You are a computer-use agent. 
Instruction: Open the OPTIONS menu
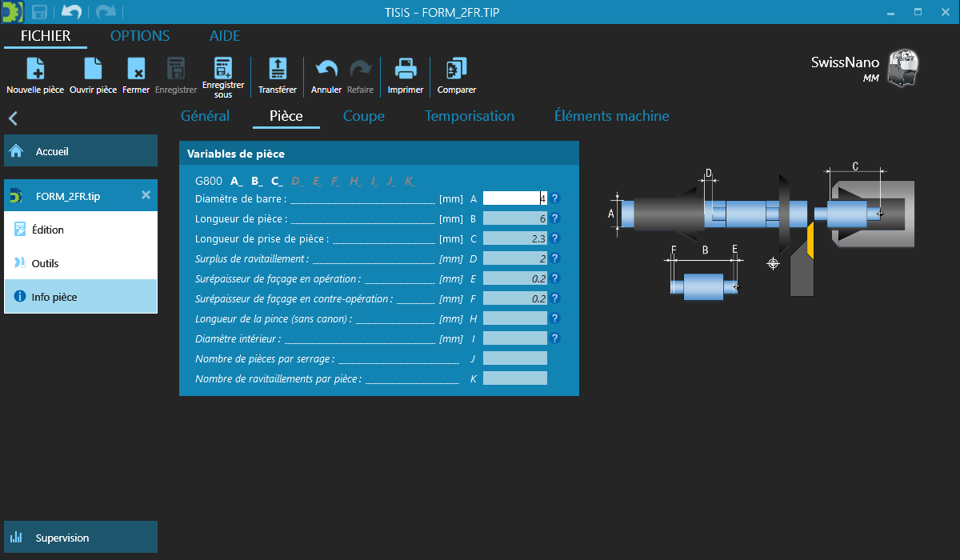click(x=140, y=36)
